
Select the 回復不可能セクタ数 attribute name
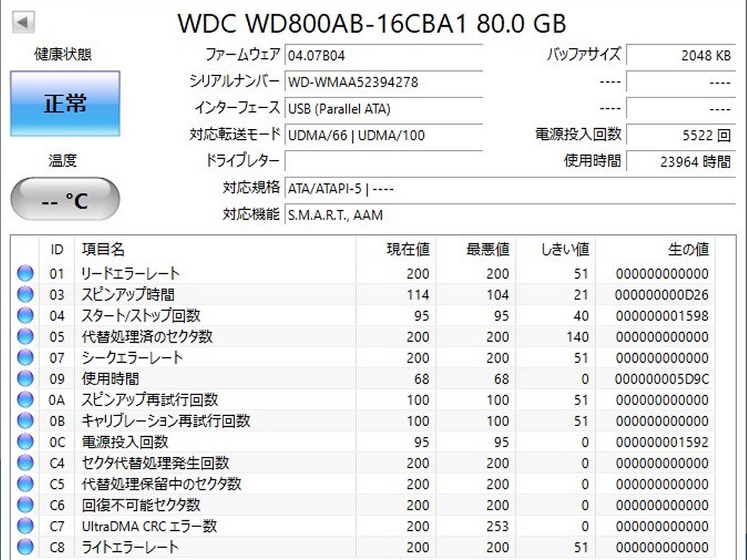coord(141,505)
